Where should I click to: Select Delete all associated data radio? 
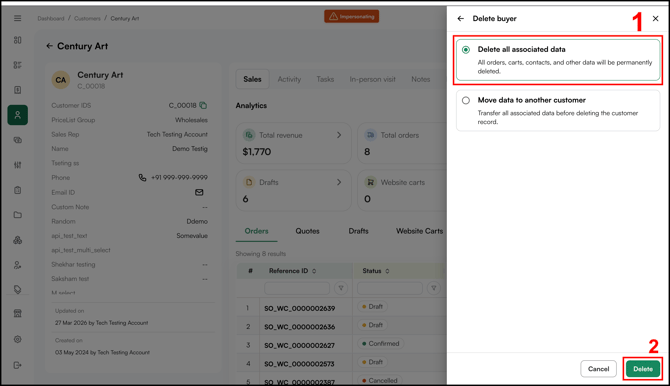tap(466, 50)
